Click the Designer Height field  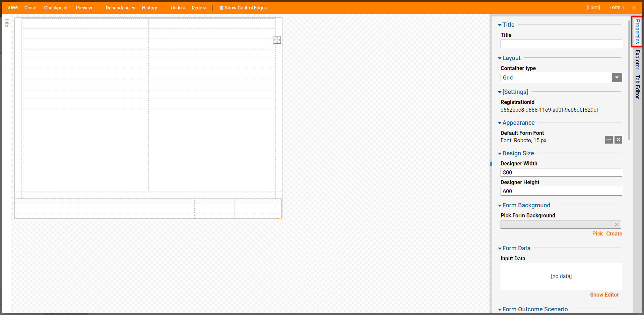point(561,191)
